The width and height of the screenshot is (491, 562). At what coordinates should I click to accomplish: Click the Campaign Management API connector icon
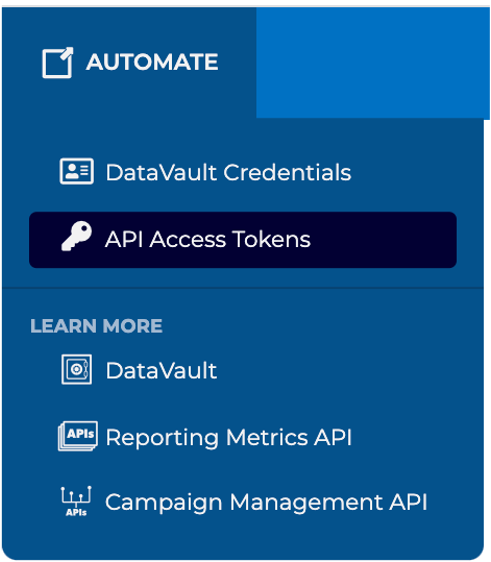click(76, 501)
